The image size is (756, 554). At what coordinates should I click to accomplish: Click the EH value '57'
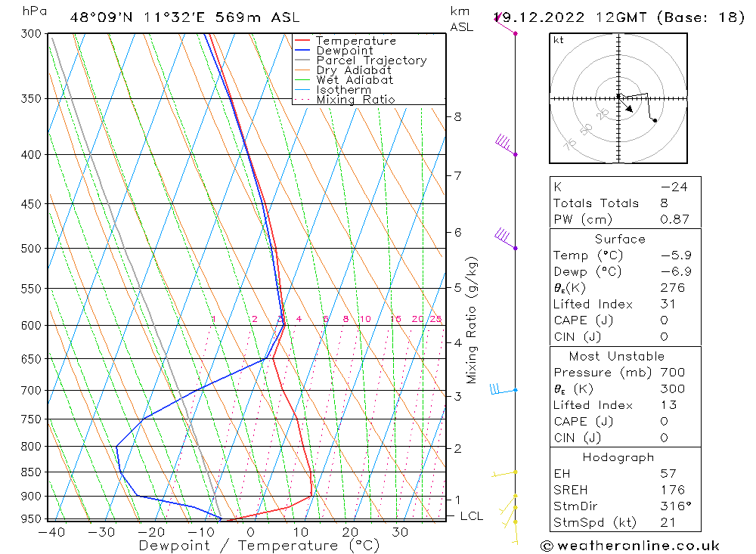pos(668,474)
